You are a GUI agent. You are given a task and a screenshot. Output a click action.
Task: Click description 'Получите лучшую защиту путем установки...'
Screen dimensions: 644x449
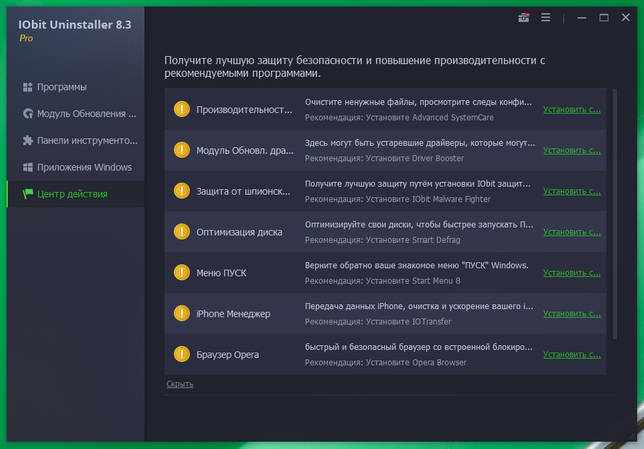click(418, 184)
